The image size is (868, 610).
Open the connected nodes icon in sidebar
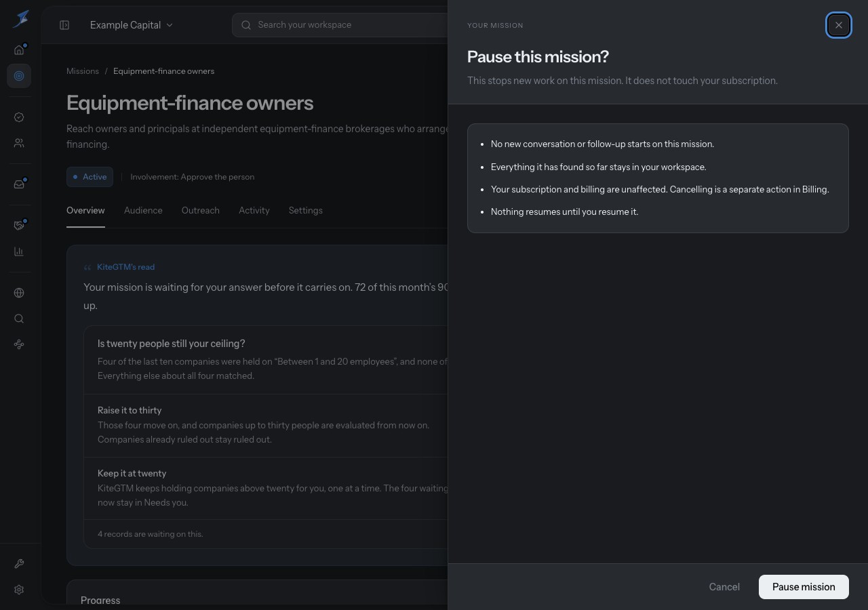(19, 344)
